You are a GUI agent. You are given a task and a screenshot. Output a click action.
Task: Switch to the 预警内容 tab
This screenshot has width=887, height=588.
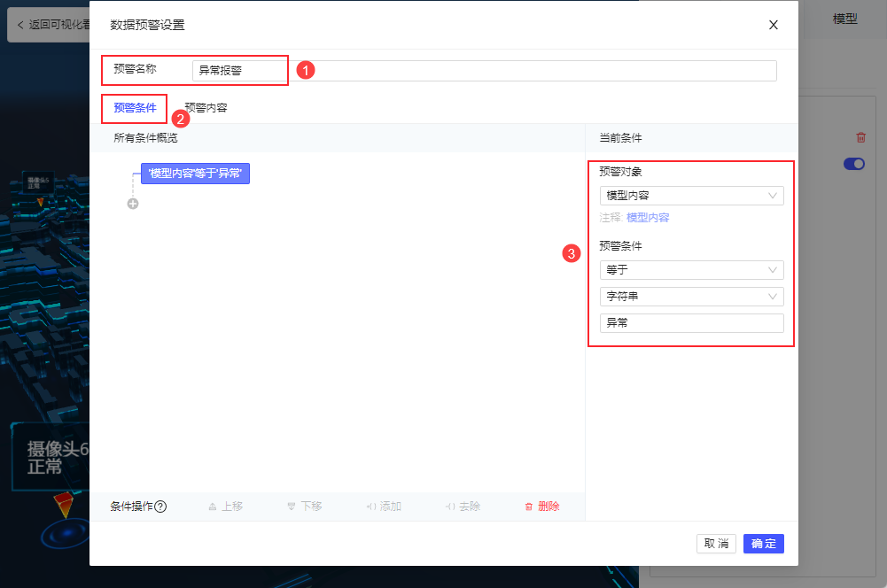(206, 108)
